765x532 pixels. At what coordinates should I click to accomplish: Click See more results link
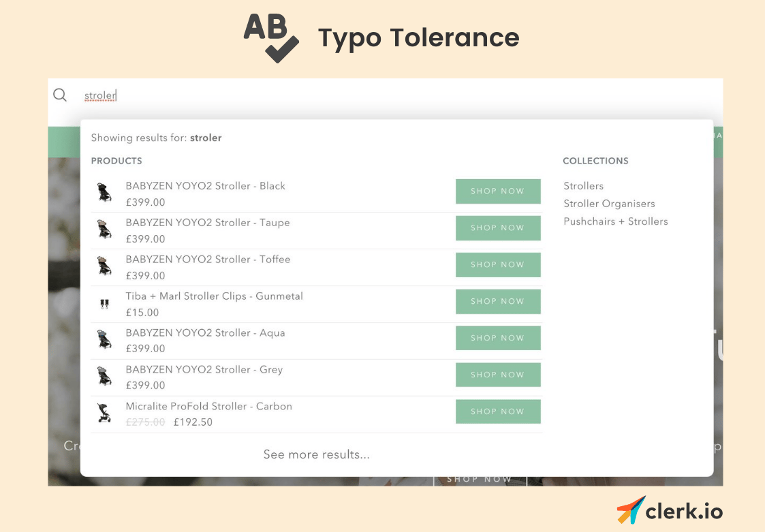(x=317, y=454)
